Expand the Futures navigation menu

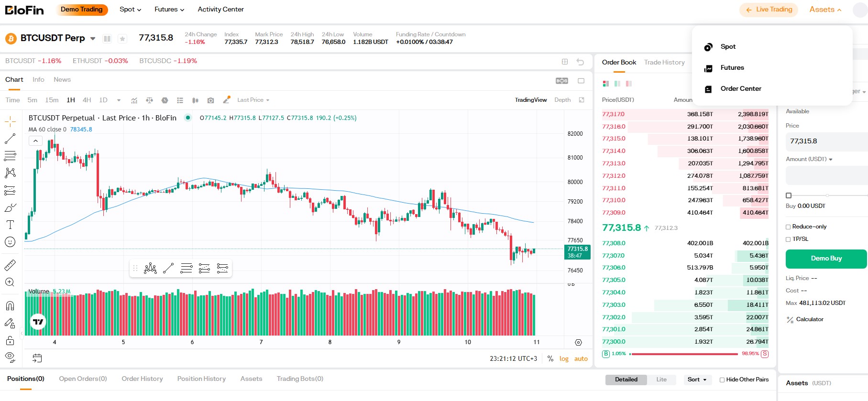(169, 9)
